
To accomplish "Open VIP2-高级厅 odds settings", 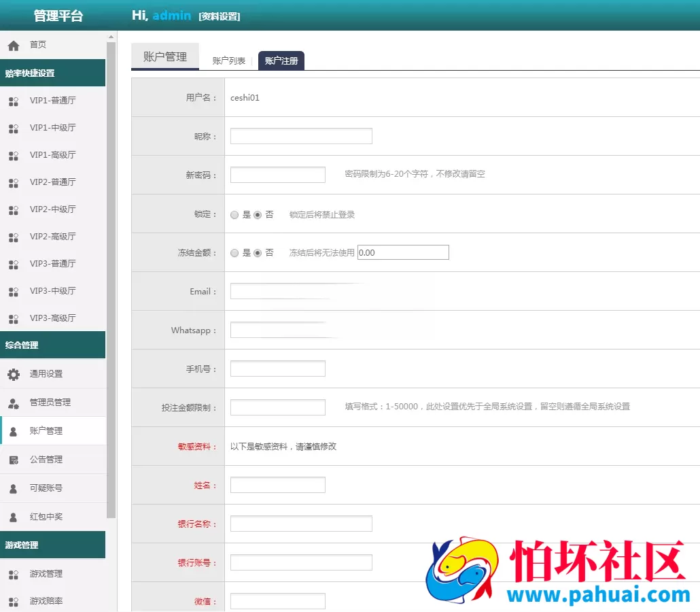I will click(53, 237).
